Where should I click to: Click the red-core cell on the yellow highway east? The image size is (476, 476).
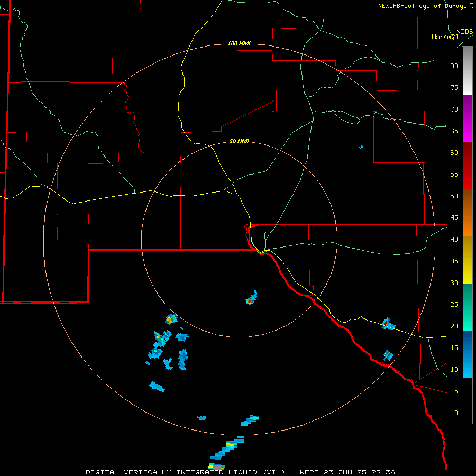coord(388,324)
